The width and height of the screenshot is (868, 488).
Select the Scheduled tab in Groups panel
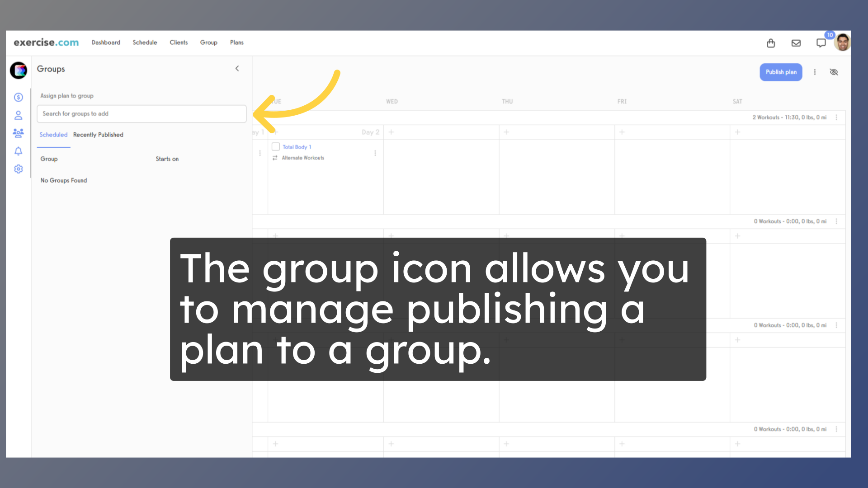53,134
